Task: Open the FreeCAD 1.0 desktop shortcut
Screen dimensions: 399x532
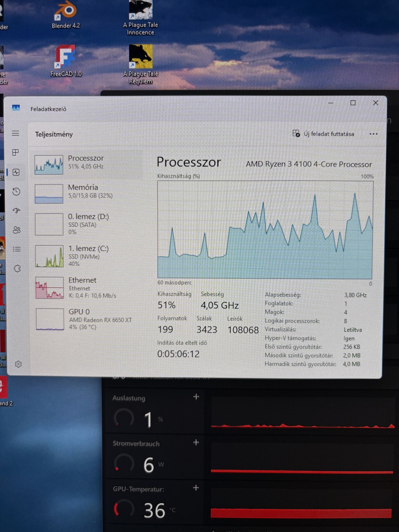Action: 66,61
